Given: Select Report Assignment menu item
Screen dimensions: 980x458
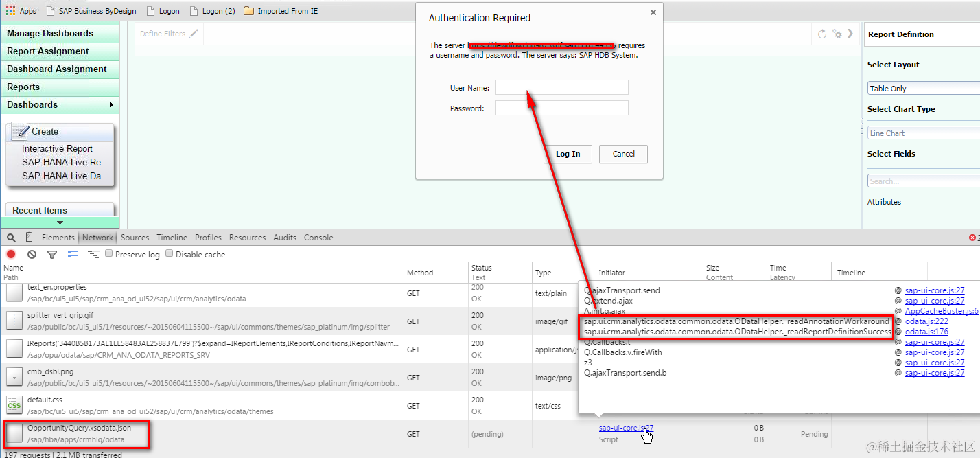Looking at the screenshot, I should (x=60, y=51).
